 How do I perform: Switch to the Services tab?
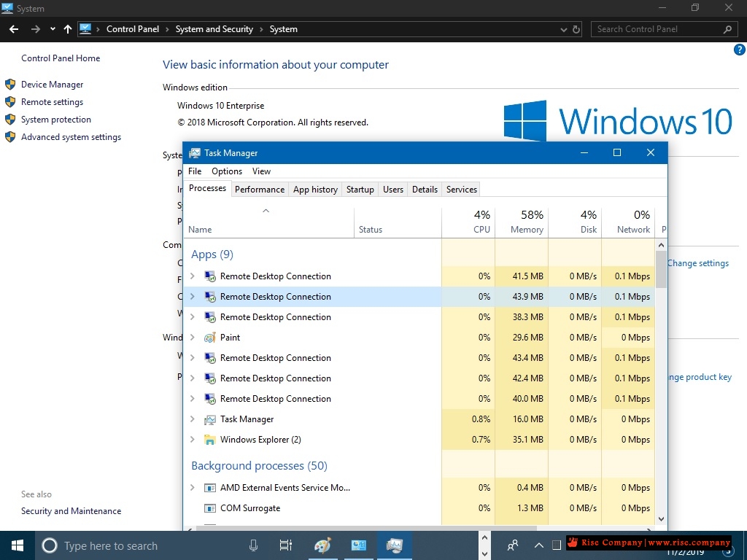[x=462, y=190]
